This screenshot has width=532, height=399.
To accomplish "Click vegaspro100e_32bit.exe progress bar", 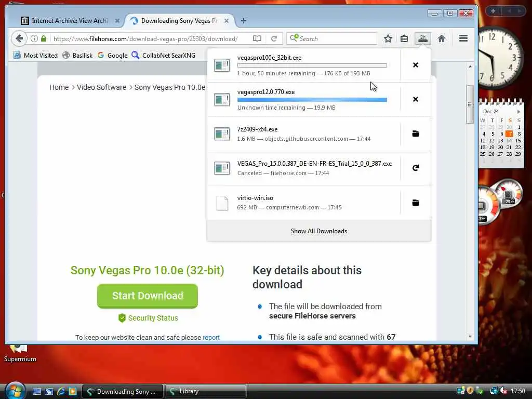I will click(x=312, y=65).
